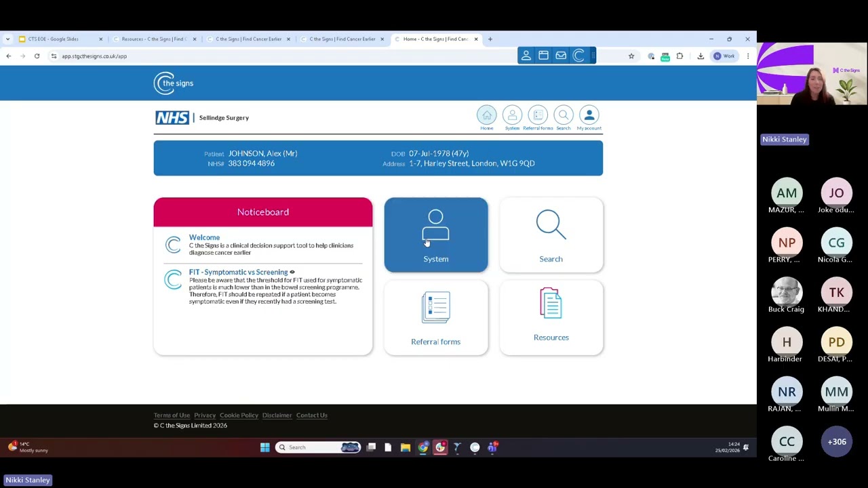Close the CTS EOE Google Slides tab
The width and height of the screenshot is (868, 488).
tap(100, 39)
